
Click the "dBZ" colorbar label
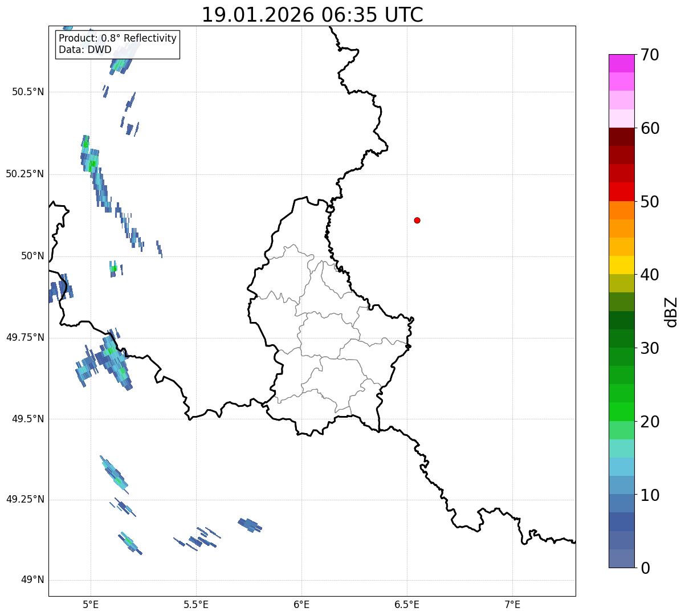coord(671,311)
